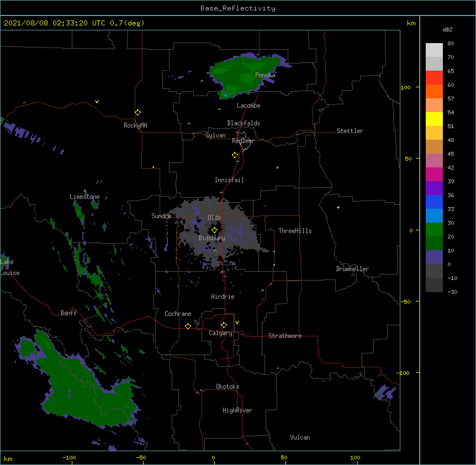Click the yellow diamond marker near RockyMH

tap(138, 113)
